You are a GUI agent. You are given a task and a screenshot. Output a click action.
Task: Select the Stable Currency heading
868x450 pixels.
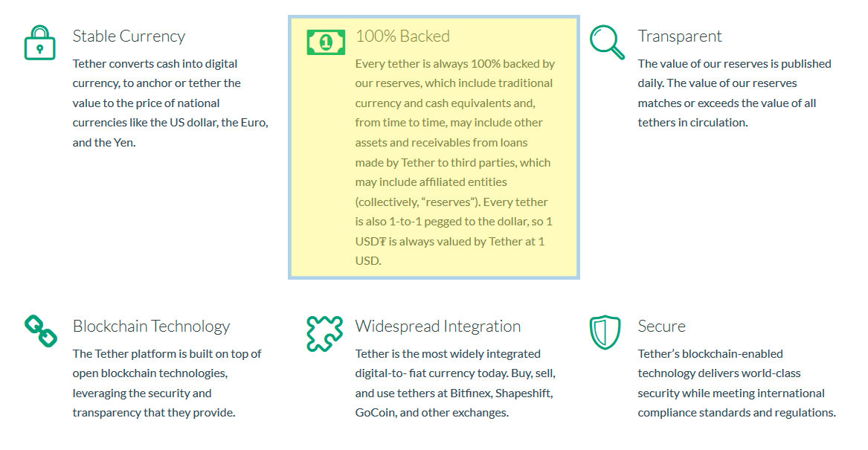129,36
